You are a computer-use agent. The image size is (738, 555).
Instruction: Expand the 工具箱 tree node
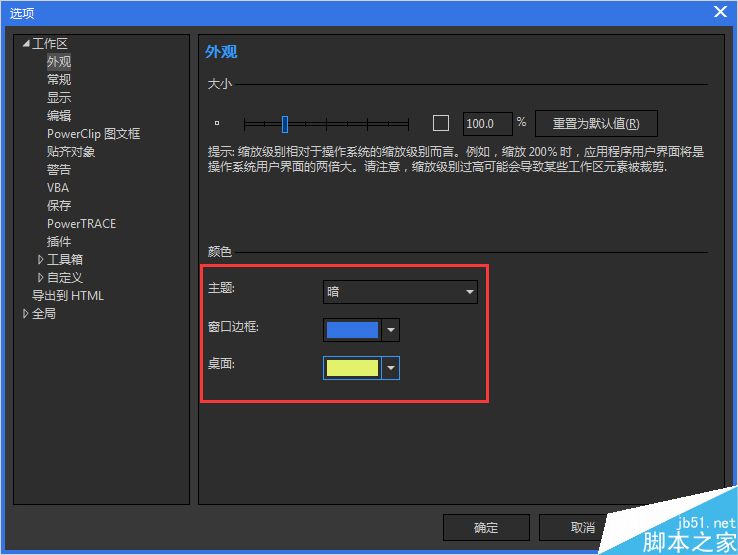coord(40,259)
